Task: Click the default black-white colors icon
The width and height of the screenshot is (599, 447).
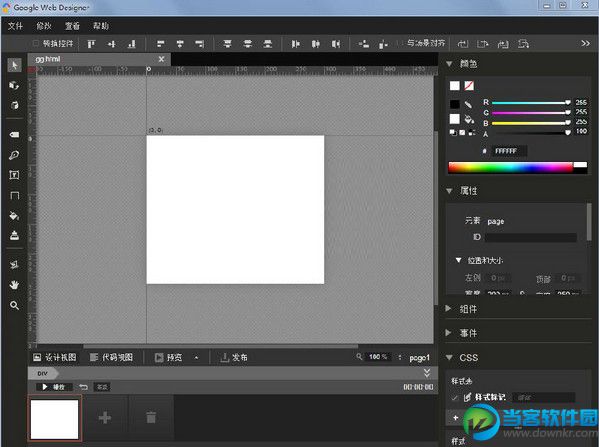Action: (x=472, y=133)
